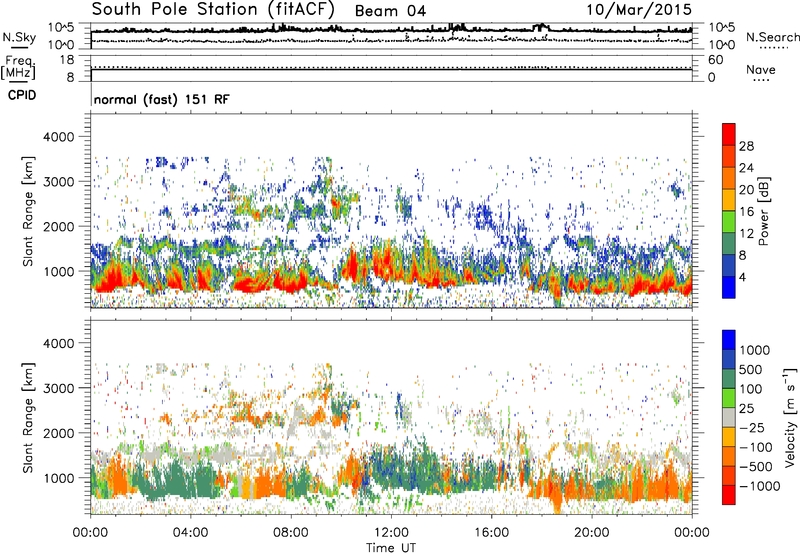Click the yellow 16 dB power swatch
800x554 pixels.
[x=729, y=199]
